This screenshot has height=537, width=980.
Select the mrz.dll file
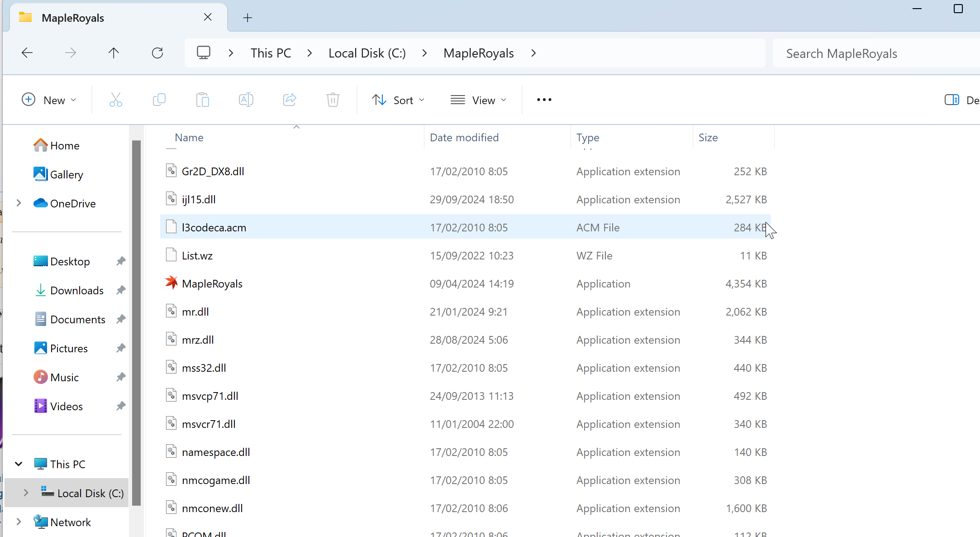465,340
